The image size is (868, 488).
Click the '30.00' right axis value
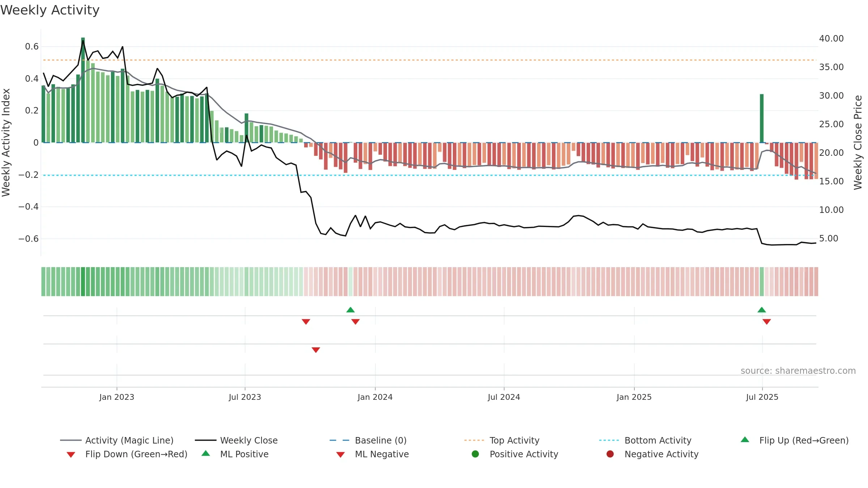pos(831,96)
